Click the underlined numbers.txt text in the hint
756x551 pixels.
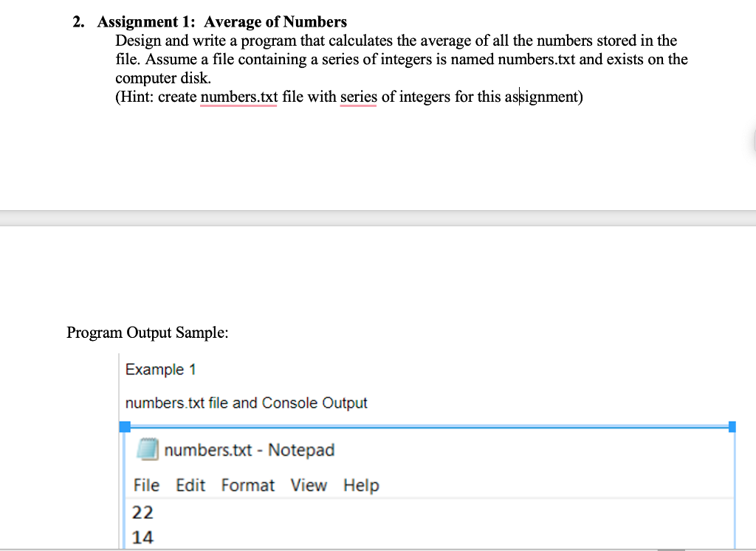pos(238,97)
